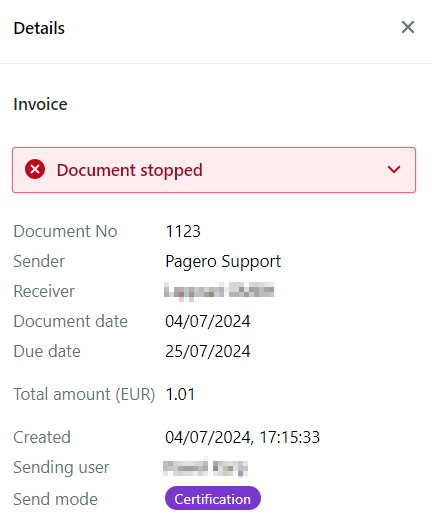Click the Details panel title
The image size is (432, 527).
39,28
